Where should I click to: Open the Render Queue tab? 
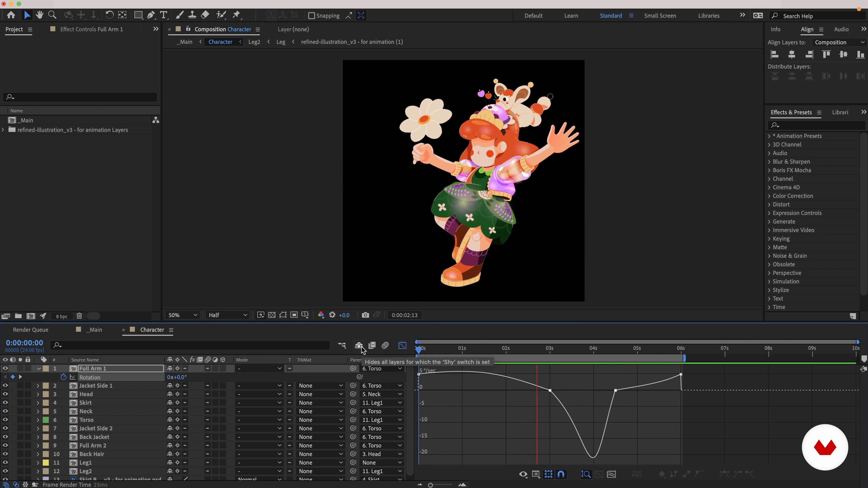click(x=31, y=330)
